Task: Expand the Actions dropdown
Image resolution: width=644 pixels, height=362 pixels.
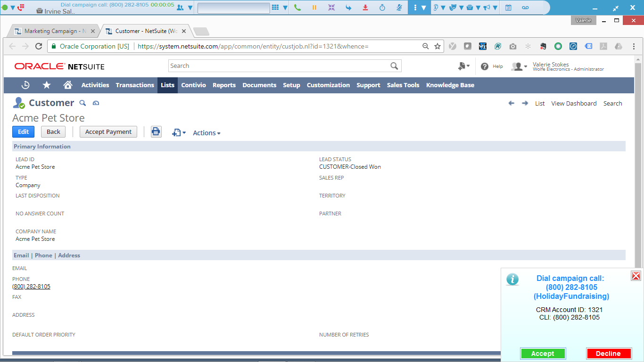Action: [x=206, y=133]
